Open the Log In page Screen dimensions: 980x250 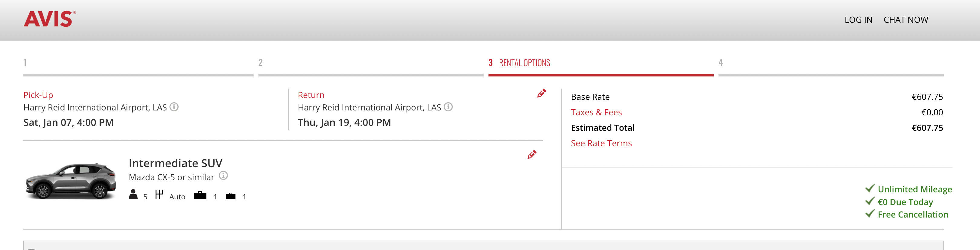(x=858, y=20)
